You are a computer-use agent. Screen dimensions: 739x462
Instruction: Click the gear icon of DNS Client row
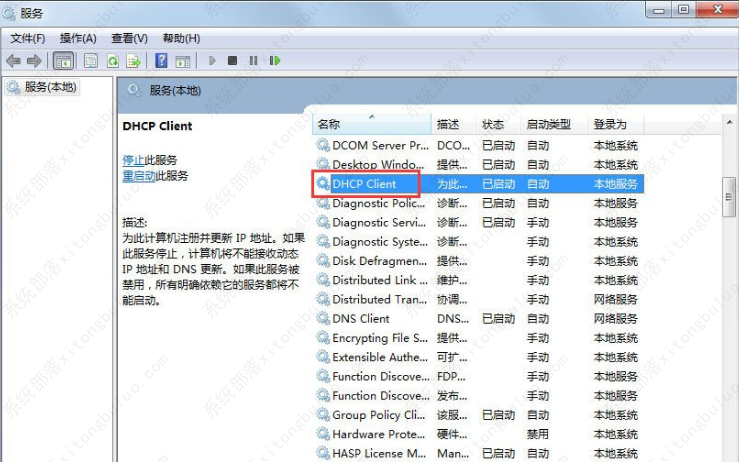(x=323, y=318)
